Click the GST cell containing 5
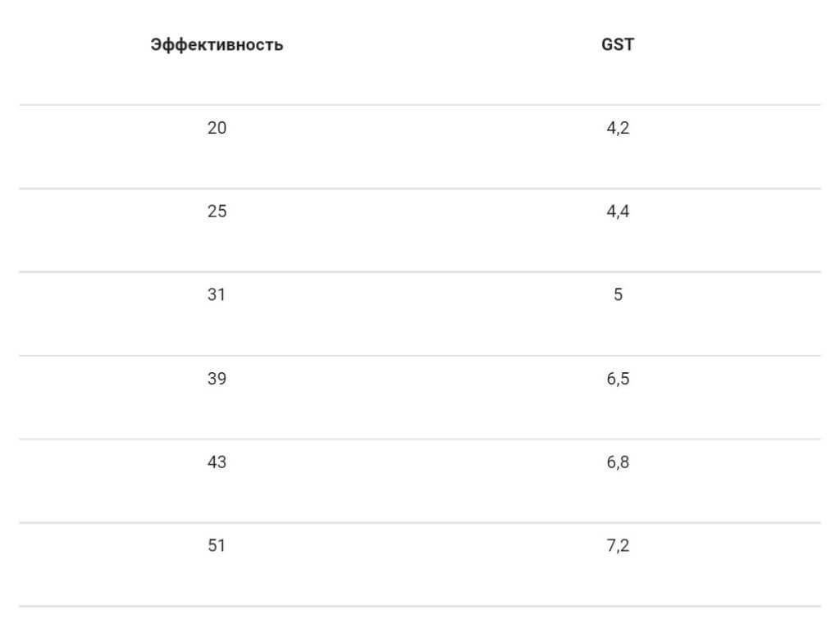 (x=618, y=294)
